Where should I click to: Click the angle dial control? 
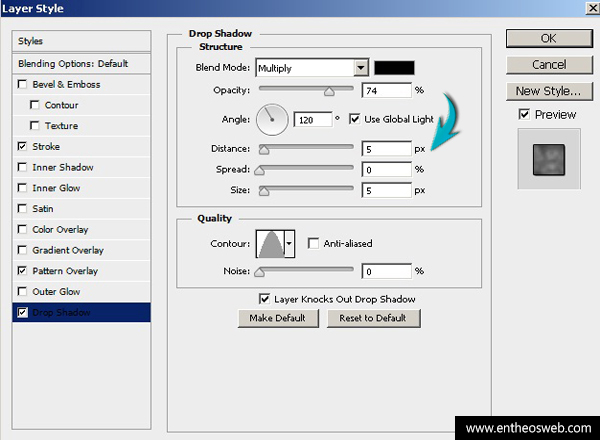272,120
